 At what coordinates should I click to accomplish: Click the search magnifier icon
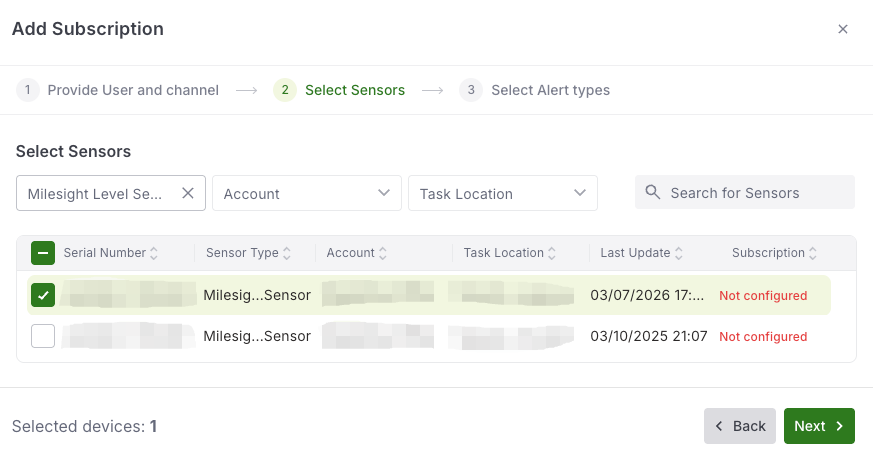[x=653, y=193]
